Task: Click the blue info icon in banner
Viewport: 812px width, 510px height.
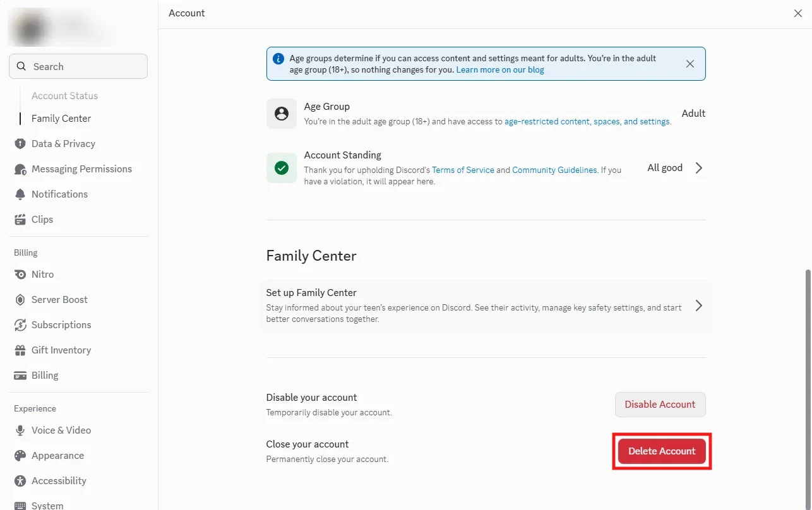Action: 278,59
